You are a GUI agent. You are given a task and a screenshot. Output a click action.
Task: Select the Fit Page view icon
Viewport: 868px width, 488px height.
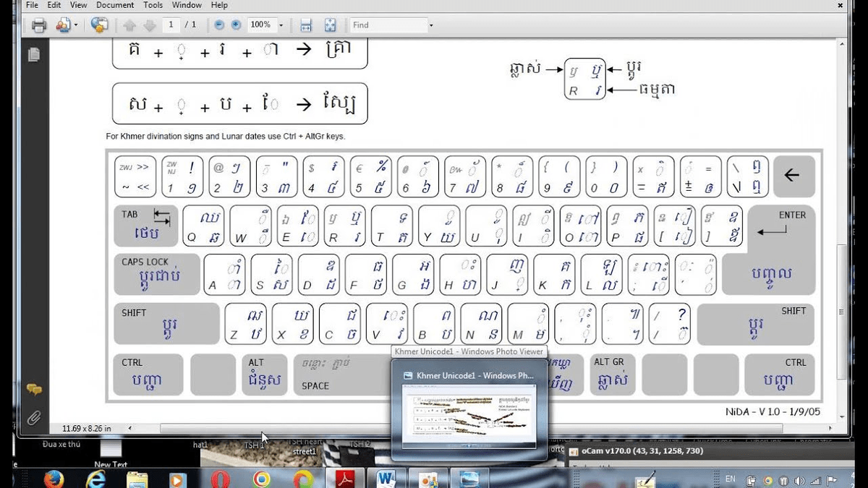tap(330, 25)
